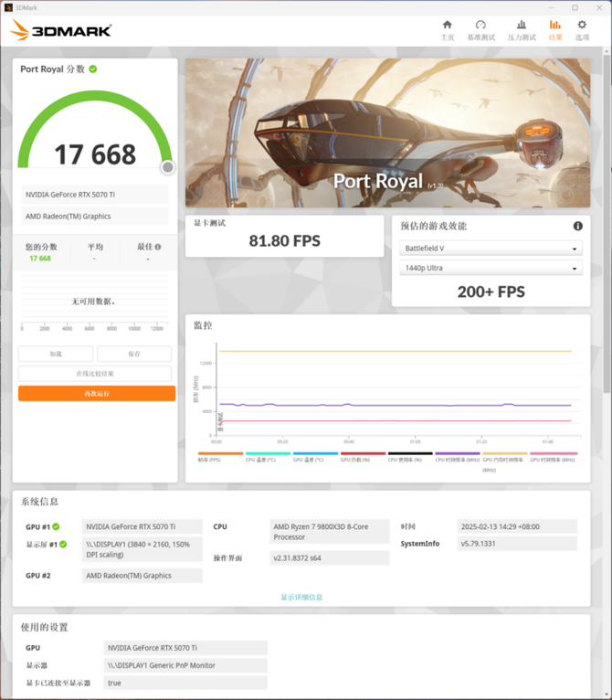Click the interface version v2.31.8372 s64

[x=330, y=558]
